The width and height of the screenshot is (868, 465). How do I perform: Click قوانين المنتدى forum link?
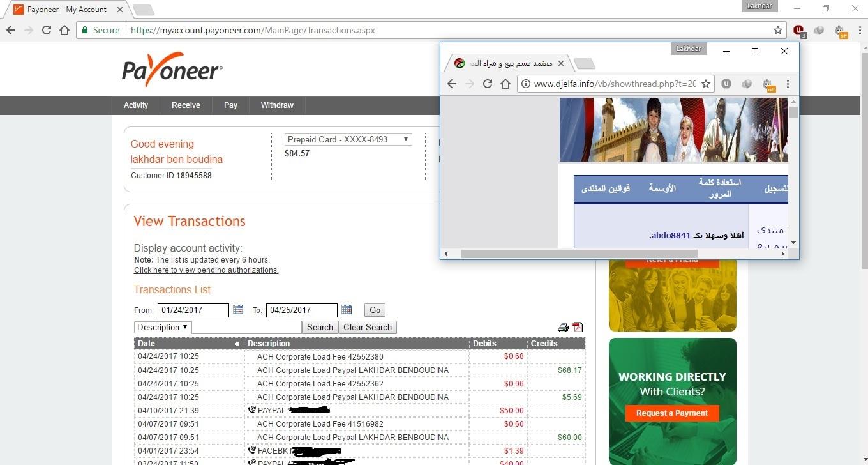[606, 188]
